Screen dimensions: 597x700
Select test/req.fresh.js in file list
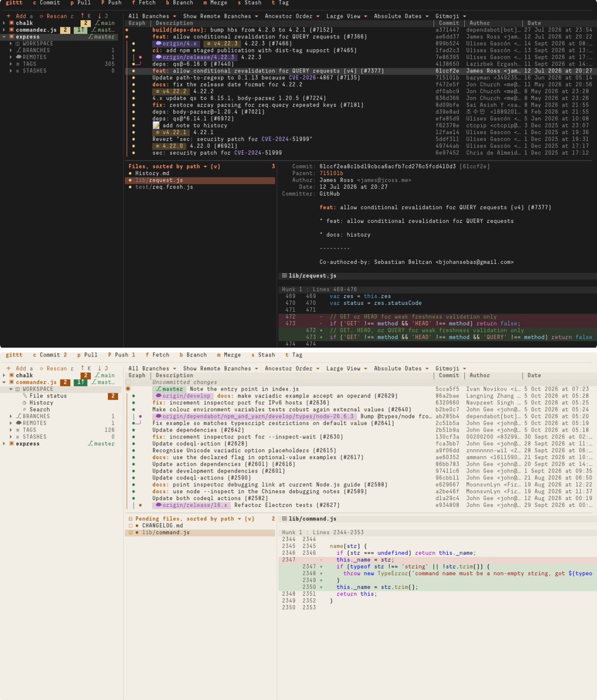point(201,187)
